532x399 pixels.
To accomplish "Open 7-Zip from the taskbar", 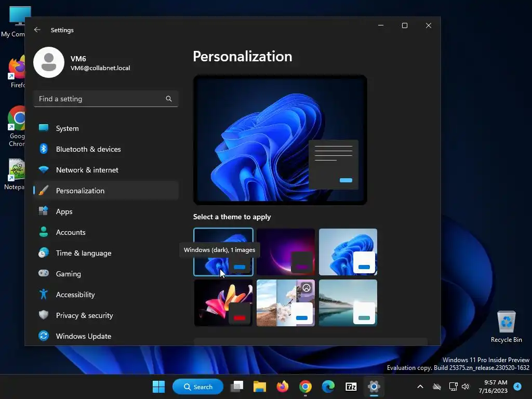I will pyautogui.click(x=351, y=387).
